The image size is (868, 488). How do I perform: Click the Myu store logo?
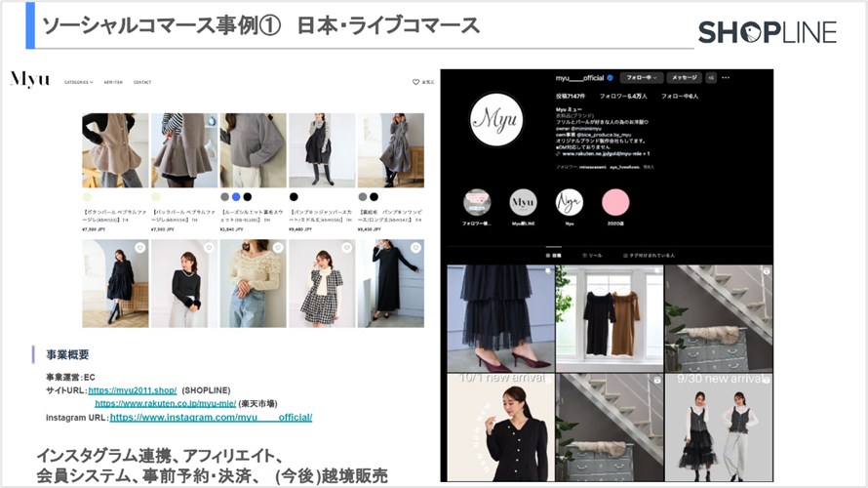coord(30,79)
